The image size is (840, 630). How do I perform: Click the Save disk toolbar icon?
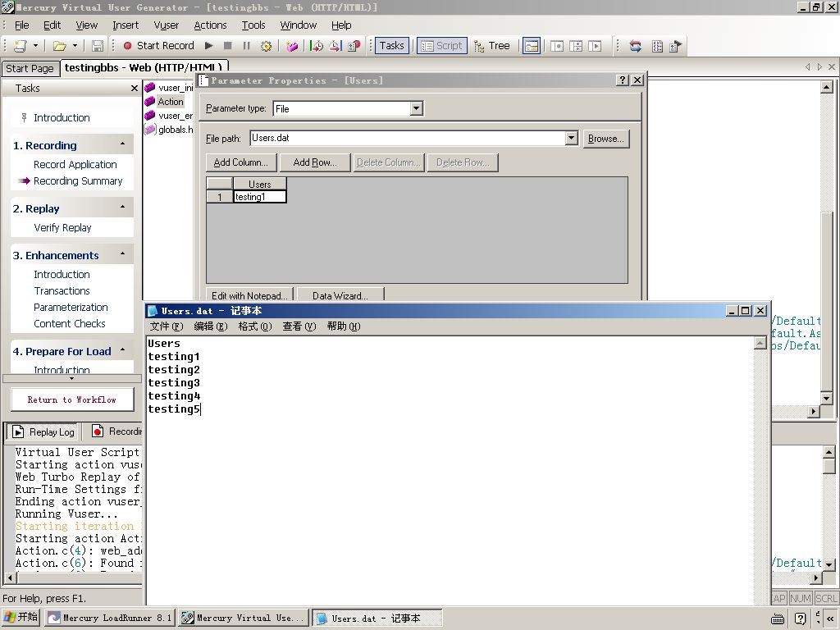click(97, 46)
